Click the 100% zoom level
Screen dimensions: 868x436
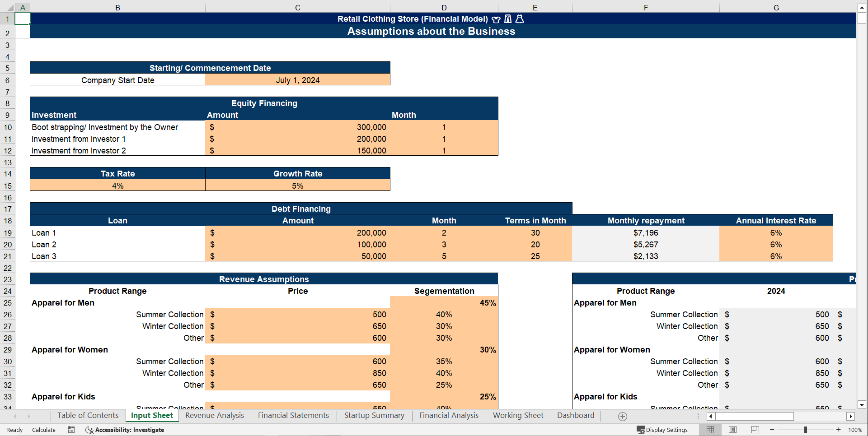(855, 430)
